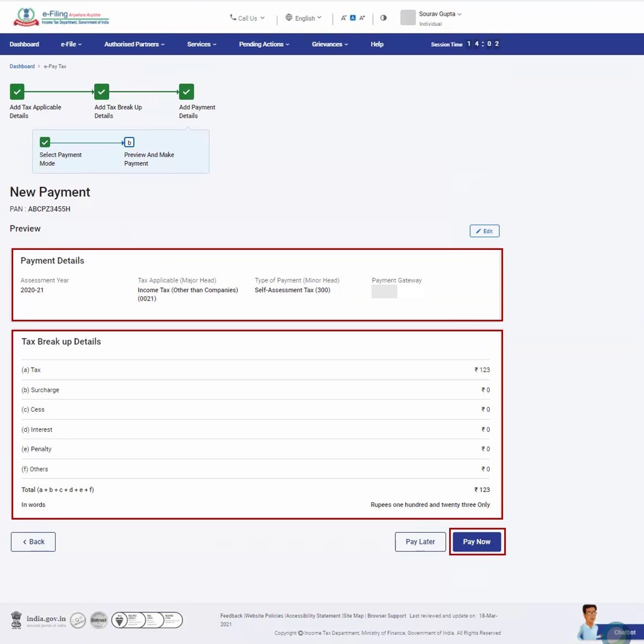
Task: Go to Dashboard via breadcrumb link
Action: pos(22,66)
